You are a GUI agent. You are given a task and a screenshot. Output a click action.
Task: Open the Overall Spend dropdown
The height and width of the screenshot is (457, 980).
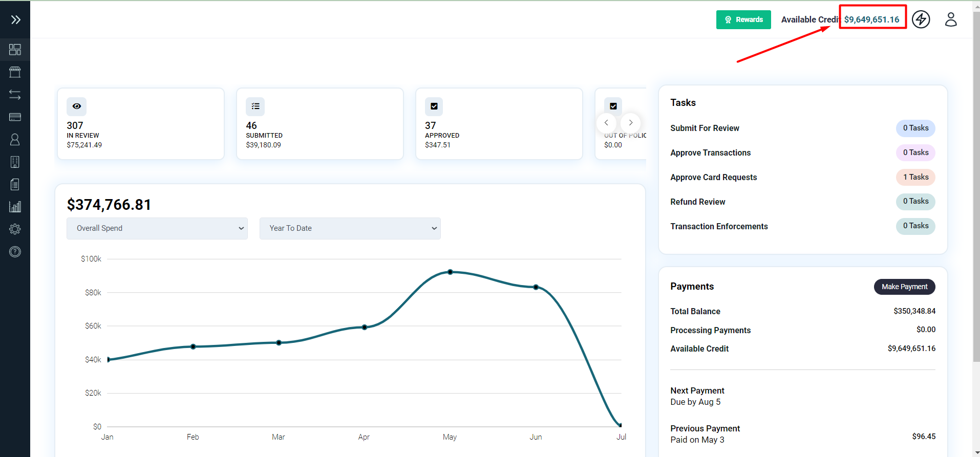(x=157, y=228)
